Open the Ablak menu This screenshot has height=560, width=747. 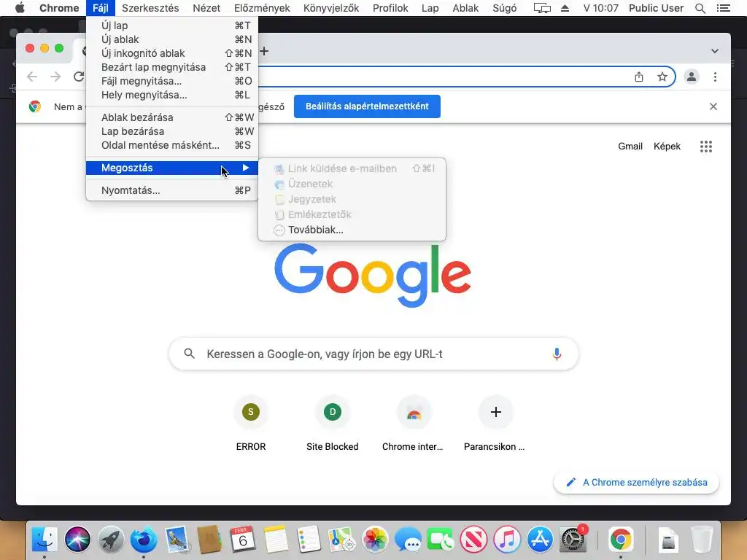coord(465,8)
